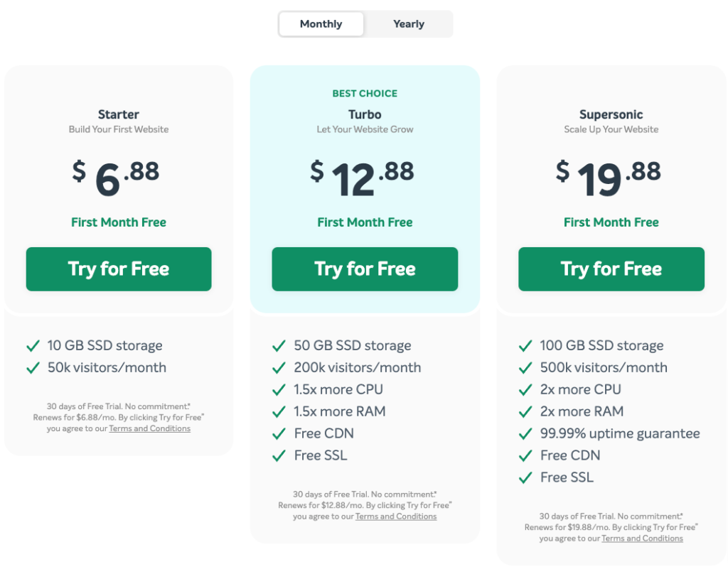The width and height of the screenshot is (728, 574).
Task: Select the Monthly billing option
Action: [x=321, y=24]
